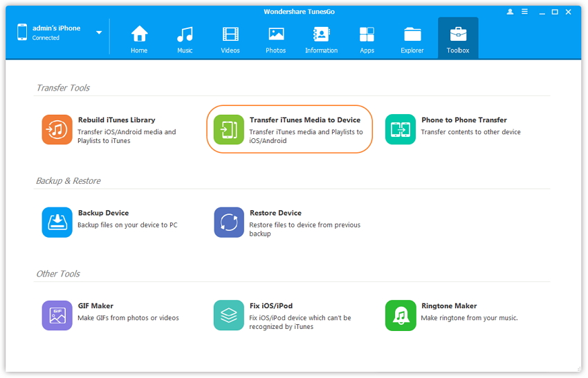Click the user account icon in title bar
This screenshot has height=378, width=588.
[x=511, y=12]
